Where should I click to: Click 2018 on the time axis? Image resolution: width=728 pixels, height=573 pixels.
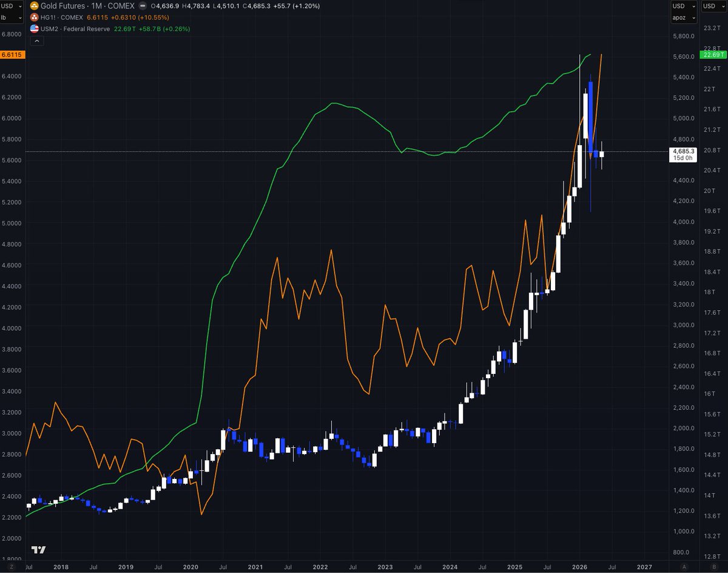[x=61, y=566]
